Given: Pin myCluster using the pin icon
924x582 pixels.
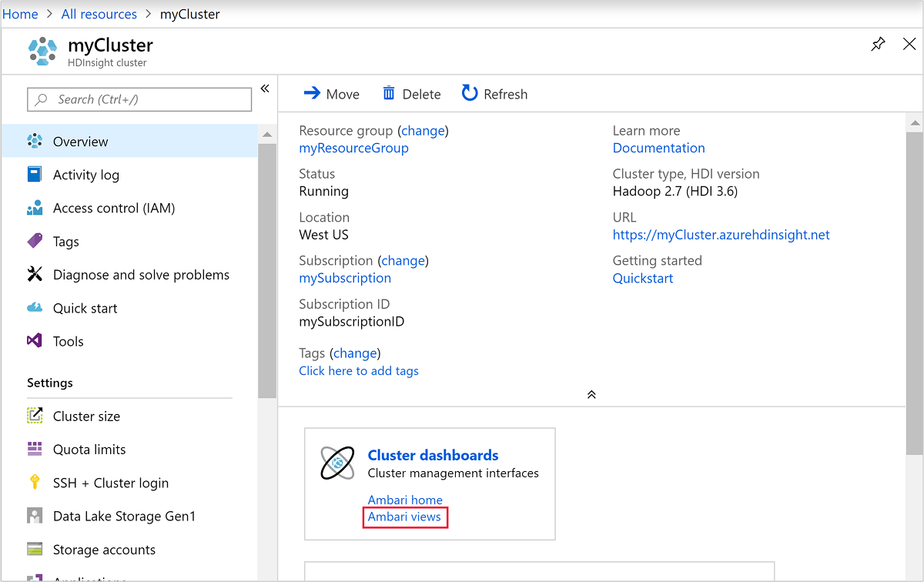Looking at the screenshot, I should [878, 44].
